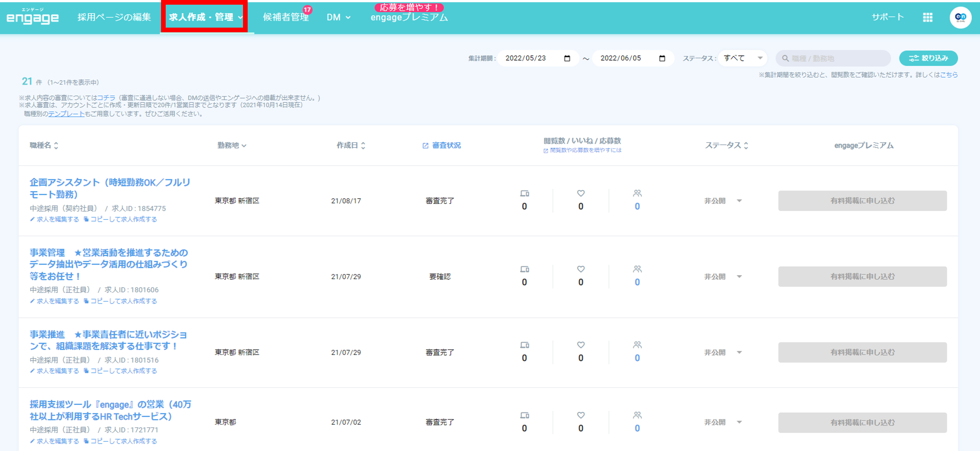Screen dimensions: 980x451
Task: Click the views icon for 企画アシスタント row
Action: coord(525,194)
